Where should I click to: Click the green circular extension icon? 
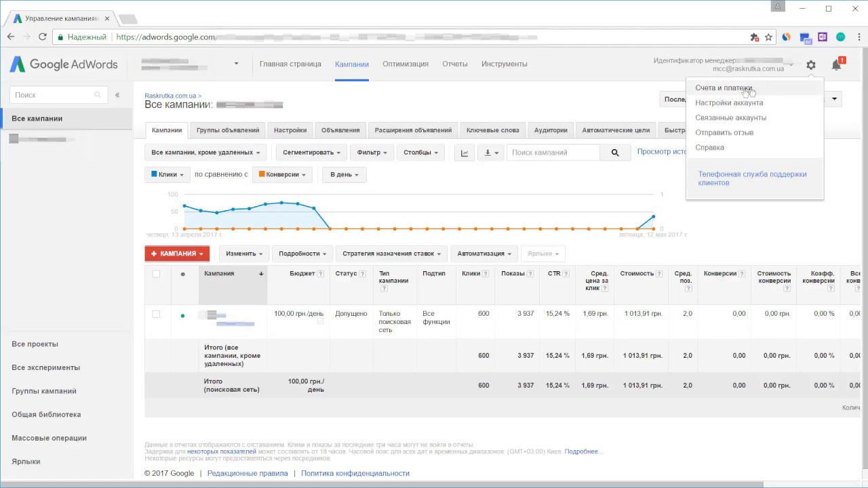(840, 37)
